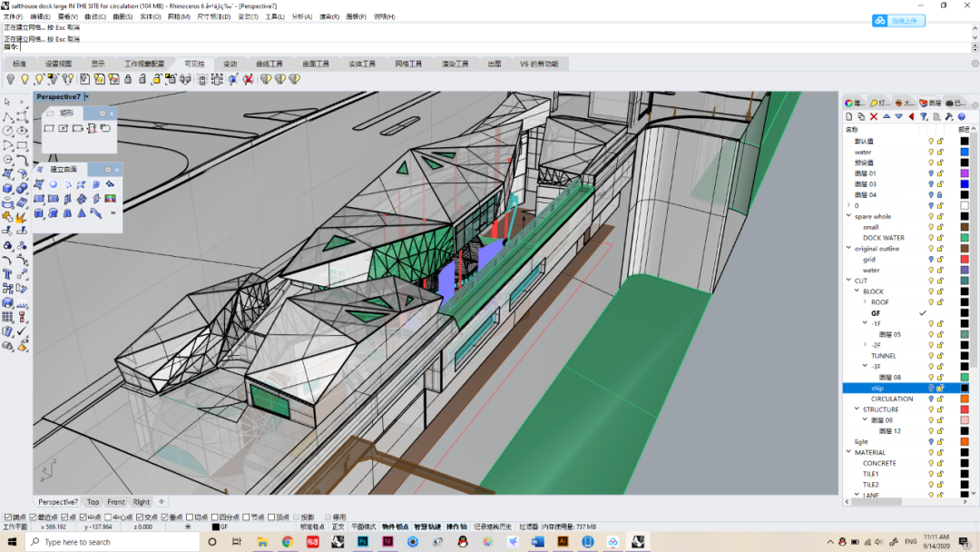Screen dimensions: 980x552
Task: Toggle visibility bulb of DOCK WATER layer
Action: tap(930, 238)
